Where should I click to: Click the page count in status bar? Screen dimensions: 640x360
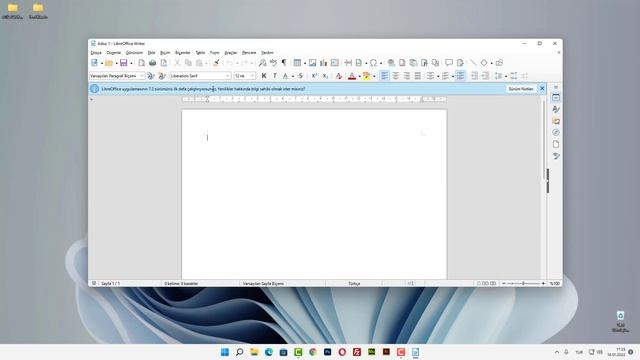point(110,283)
